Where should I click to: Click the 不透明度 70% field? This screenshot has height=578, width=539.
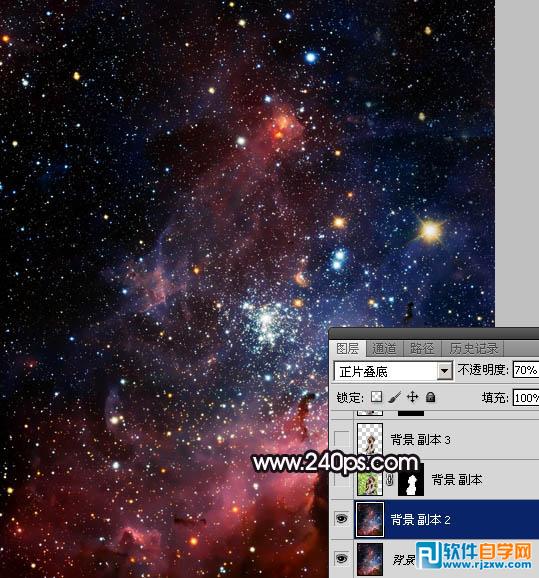(x=526, y=370)
